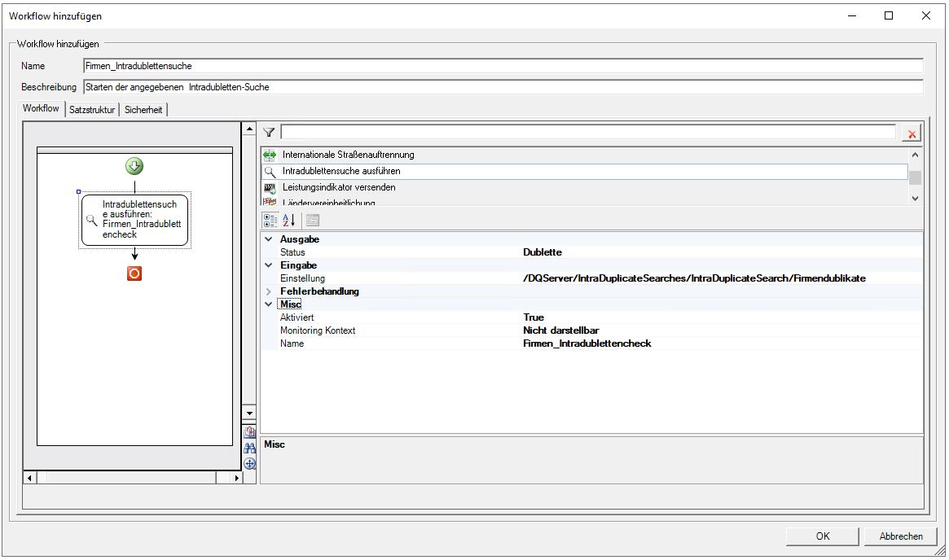949x560 pixels.
Task: Click Monitoring Kontext value Nicht darstellbar
Action: tap(561, 330)
